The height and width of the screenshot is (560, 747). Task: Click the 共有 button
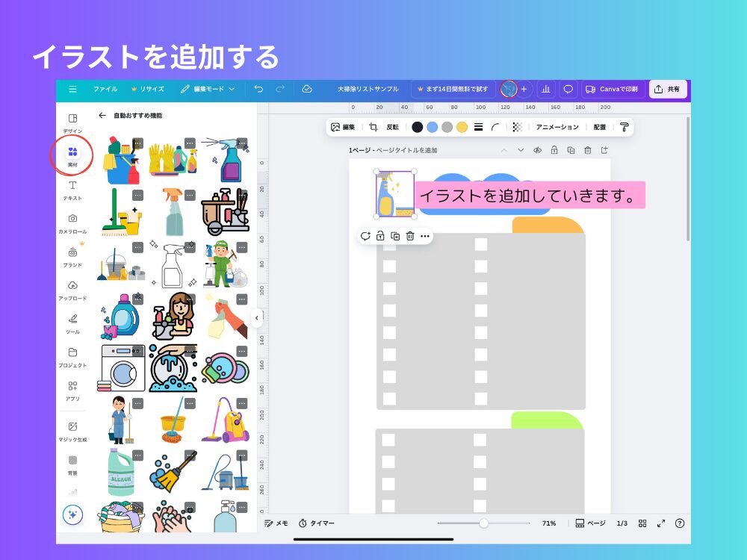667,88
